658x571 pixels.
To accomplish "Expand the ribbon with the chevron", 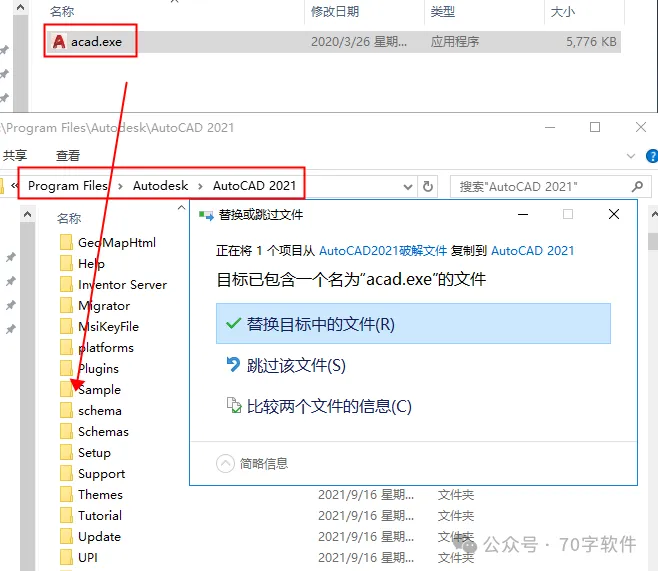I will point(630,156).
